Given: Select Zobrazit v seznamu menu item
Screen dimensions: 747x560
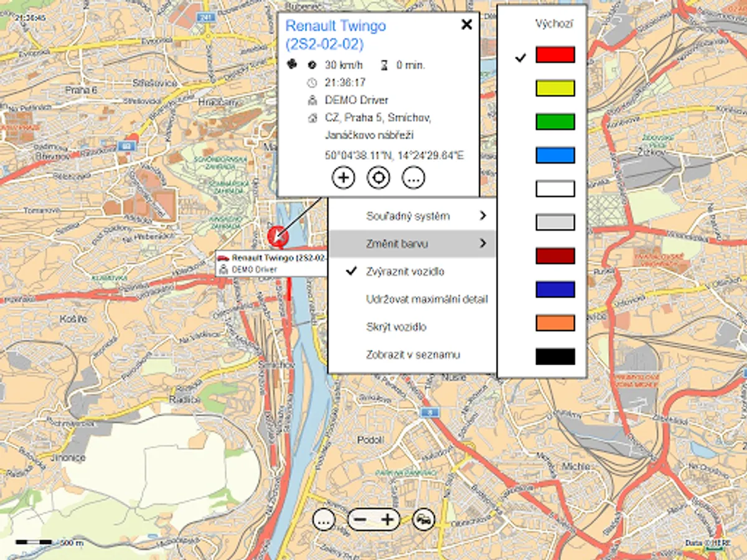Looking at the screenshot, I should tap(412, 355).
